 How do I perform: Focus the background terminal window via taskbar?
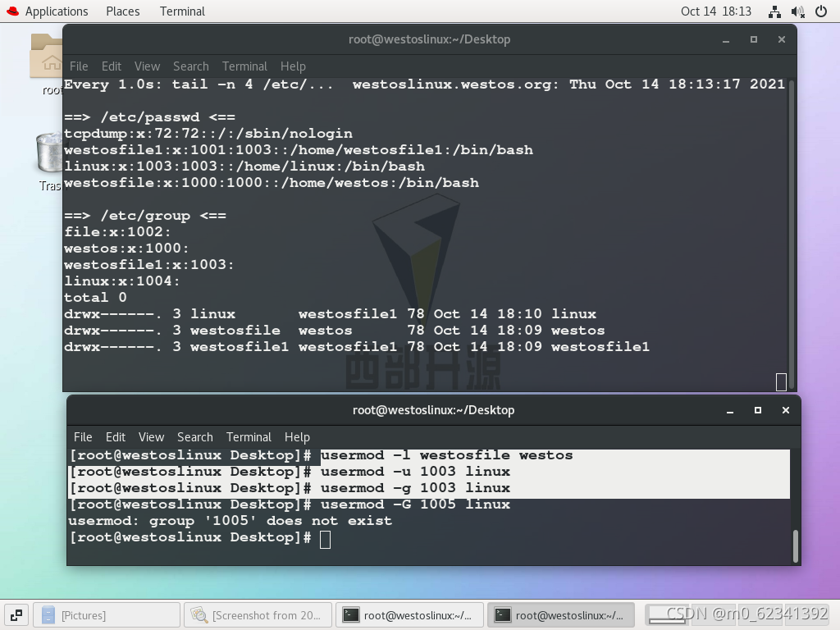(409, 614)
